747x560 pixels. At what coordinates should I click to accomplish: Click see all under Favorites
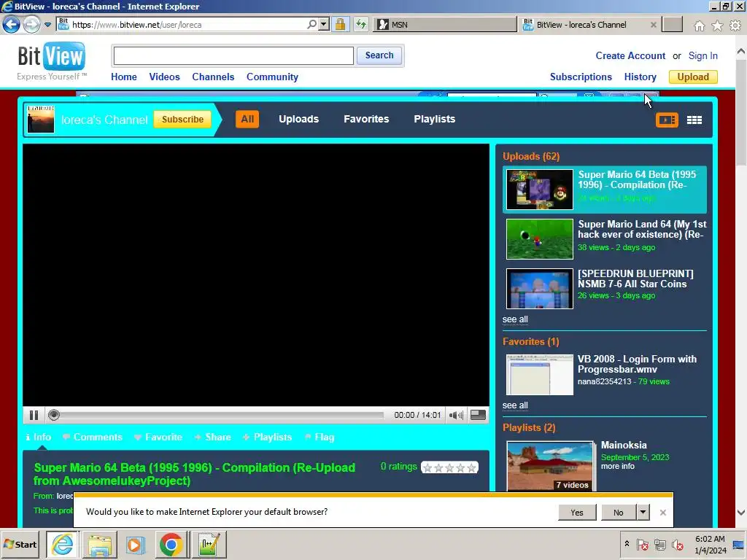[x=515, y=405]
